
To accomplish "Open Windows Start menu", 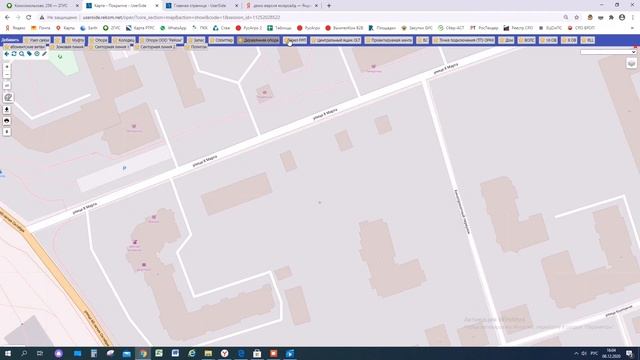I will pyautogui.click(x=8, y=353).
